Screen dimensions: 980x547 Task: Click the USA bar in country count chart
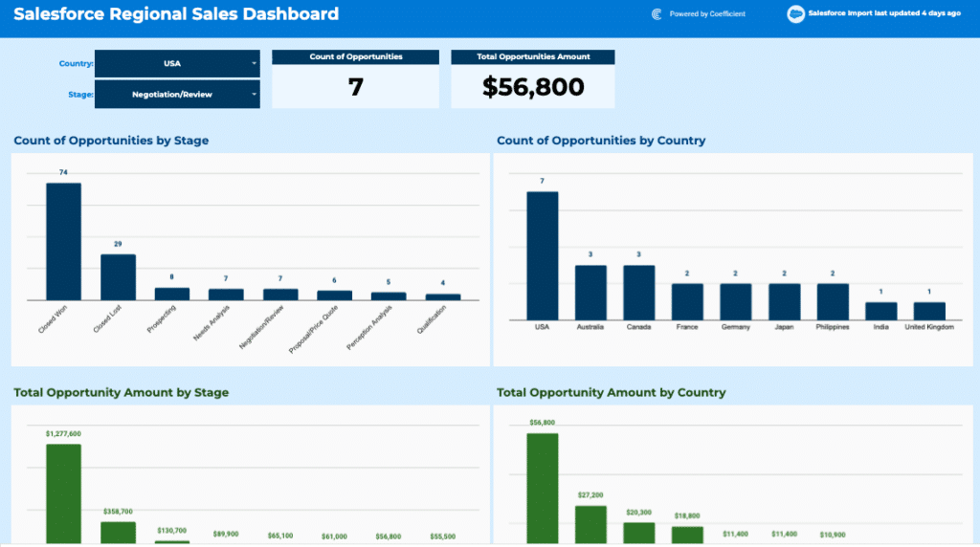pos(543,256)
